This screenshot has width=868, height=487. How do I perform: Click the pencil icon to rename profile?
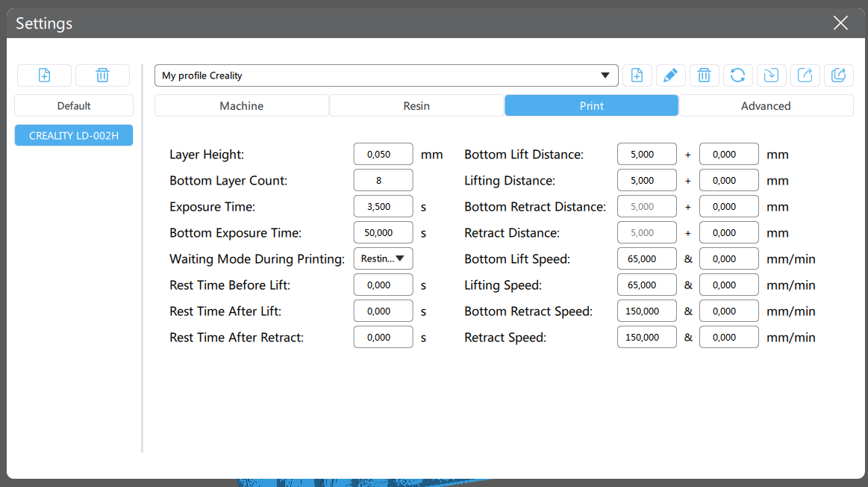pyautogui.click(x=670, y=75)
